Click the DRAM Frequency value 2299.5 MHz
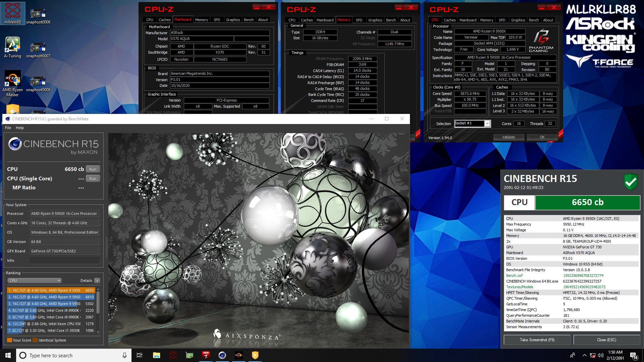 point(362,59)
